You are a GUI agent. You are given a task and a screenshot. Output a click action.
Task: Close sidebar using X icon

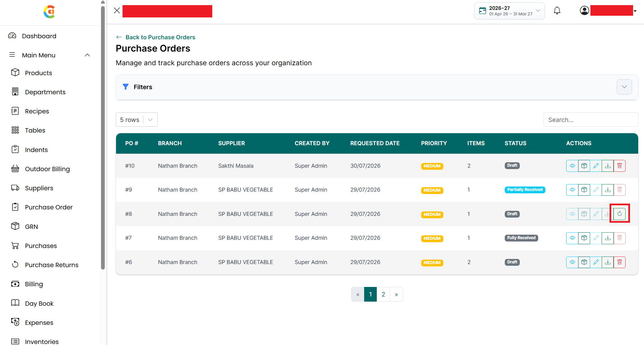[117, 11]
